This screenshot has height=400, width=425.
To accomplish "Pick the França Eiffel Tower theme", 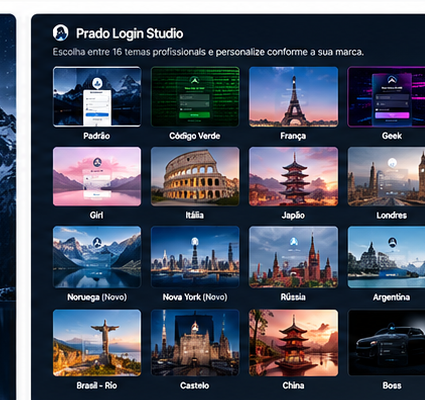I will pyautogui.click(x=293, y=97).
